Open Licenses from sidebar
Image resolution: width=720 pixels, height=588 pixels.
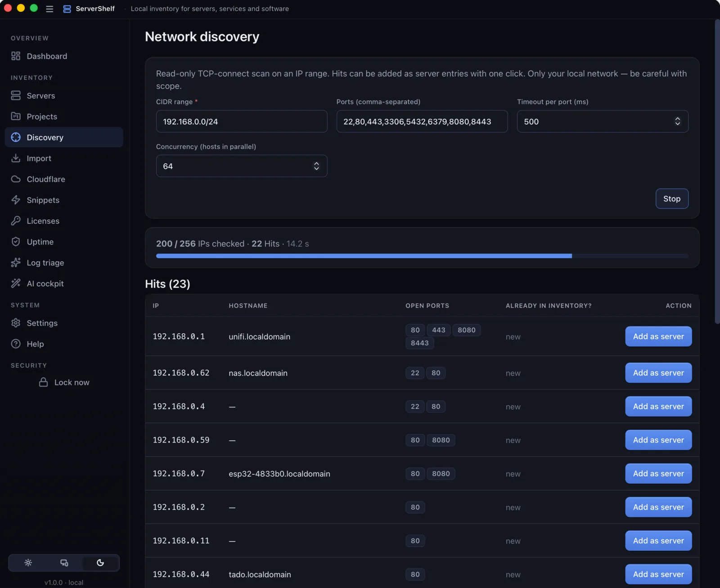(x=64, y=221)
